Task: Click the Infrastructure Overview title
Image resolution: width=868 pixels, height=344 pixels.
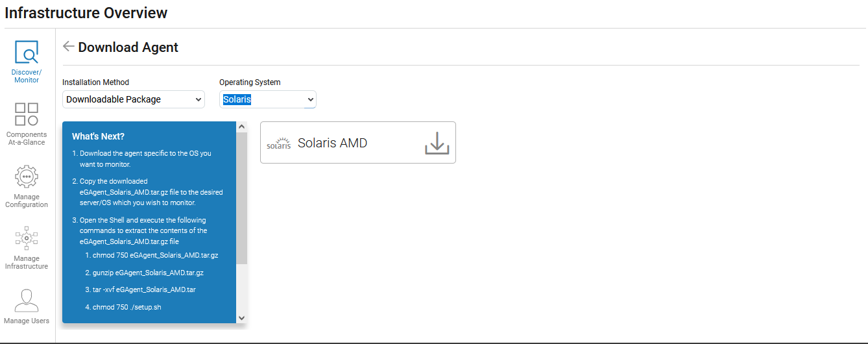Action: (86, 13)
